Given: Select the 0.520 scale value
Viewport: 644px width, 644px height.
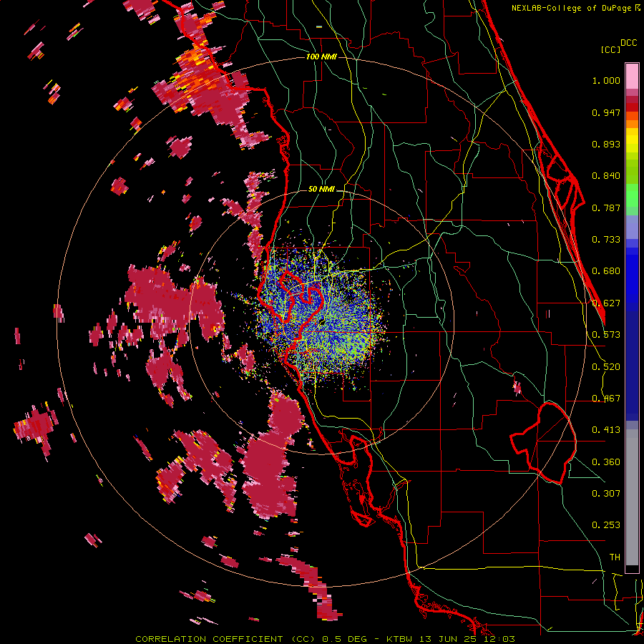Looking at the screenshot, I should tap(606, 367).
